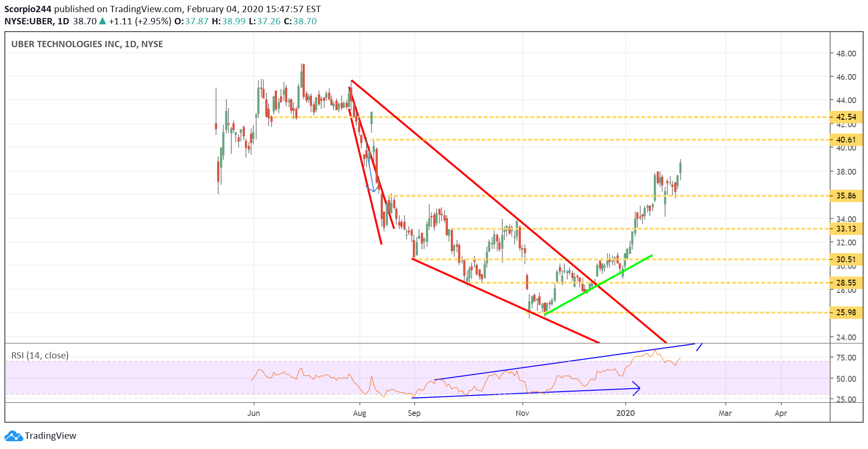The height and width of the screenshot is (449, 868).
Task: Click the Apr label on time axis
Action: 781,413
